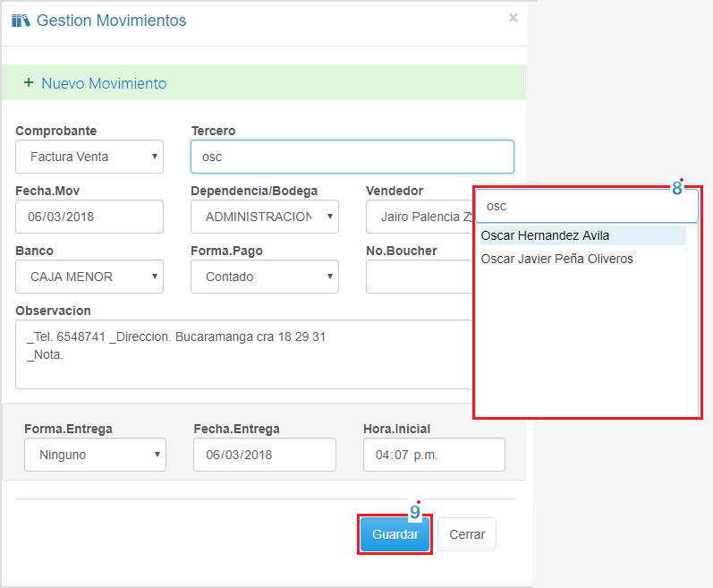Focus the Tercero search field
This screenshot has width=713, height=588.
point(352,157)
